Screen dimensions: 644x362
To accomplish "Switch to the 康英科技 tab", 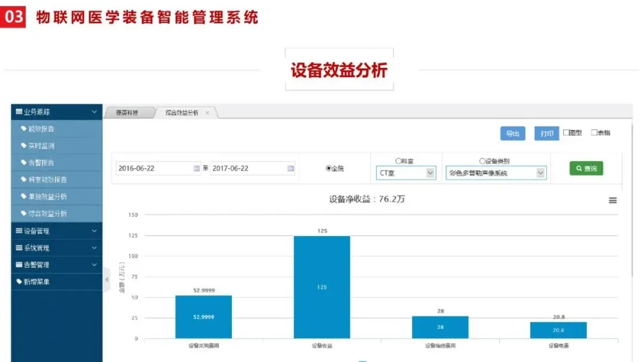I will click(128, 113).
